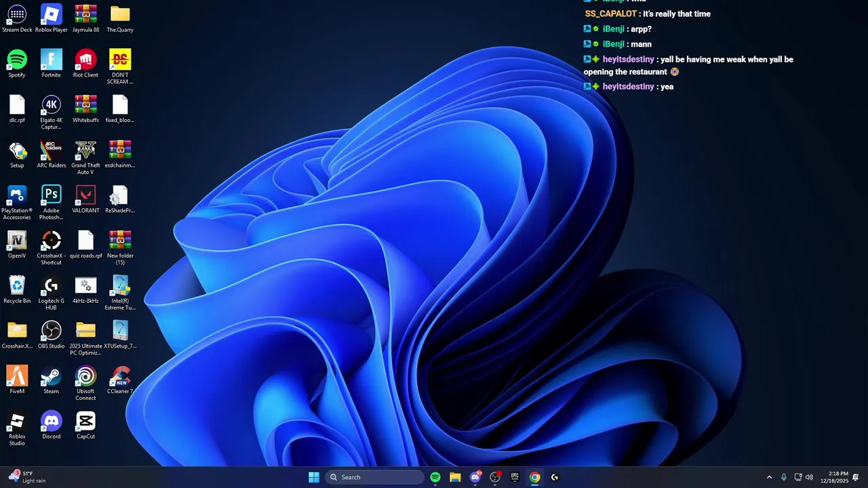Open the notification bell in tray
The image size is (868, 488).
point(856,477)
